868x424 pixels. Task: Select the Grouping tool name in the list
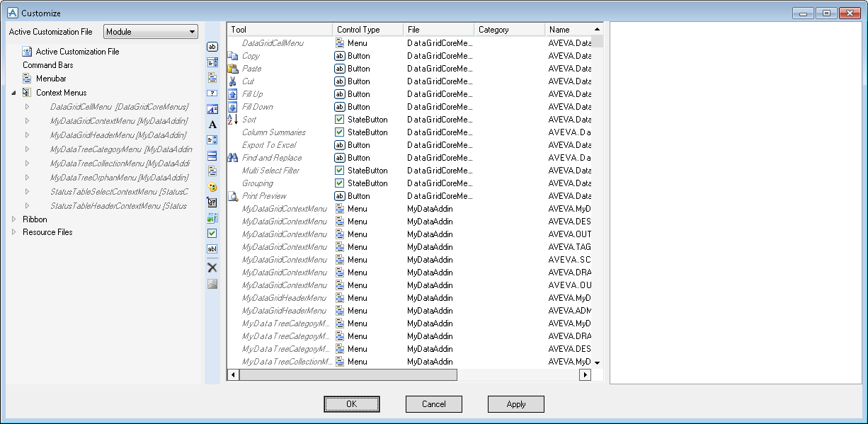coord(258,183)
